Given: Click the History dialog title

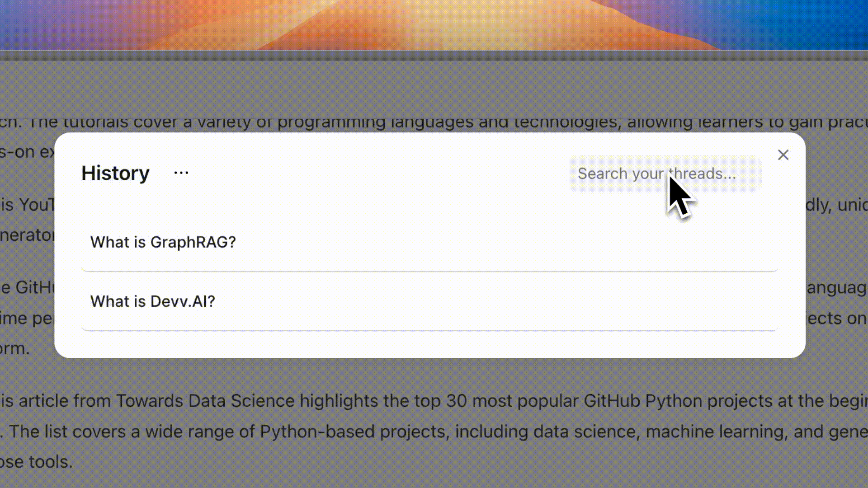Looking at the screenshot, I should point(115,173).
